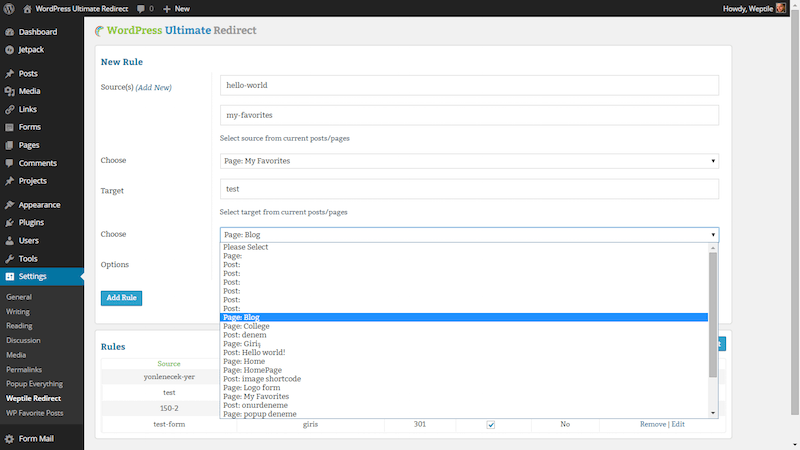
Task: Open the source Choose dropdown (Page: My Favorites)
Action: (469, 160)
